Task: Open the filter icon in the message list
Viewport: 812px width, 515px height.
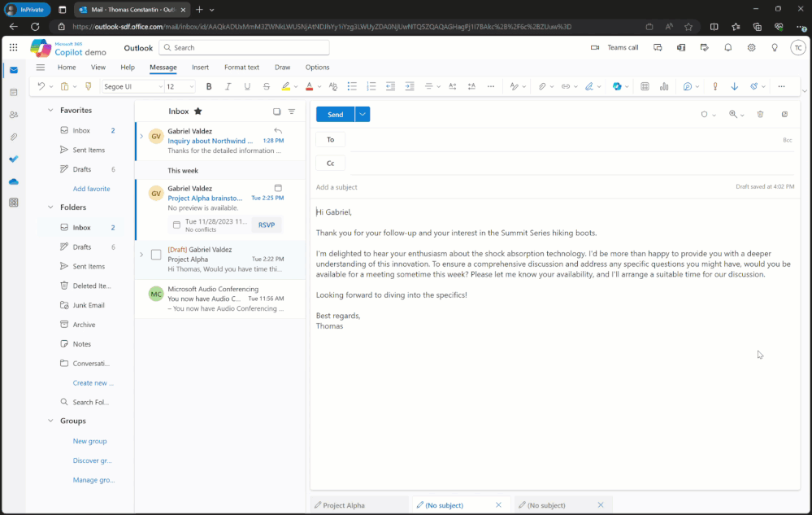Action: click(292, 111)
